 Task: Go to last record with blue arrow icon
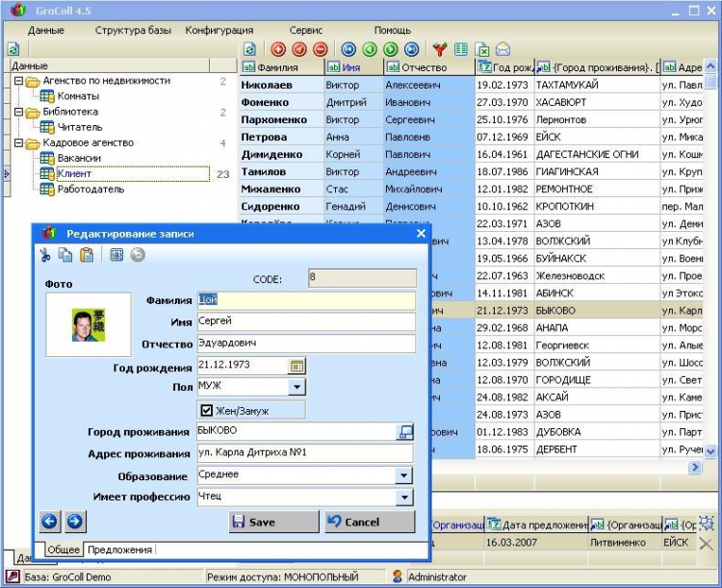pos(412,49)
